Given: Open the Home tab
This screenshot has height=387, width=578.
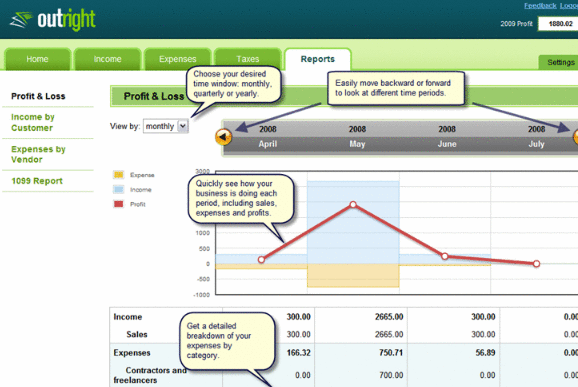Looking at the screenshot, I should [x=37, y=59].
